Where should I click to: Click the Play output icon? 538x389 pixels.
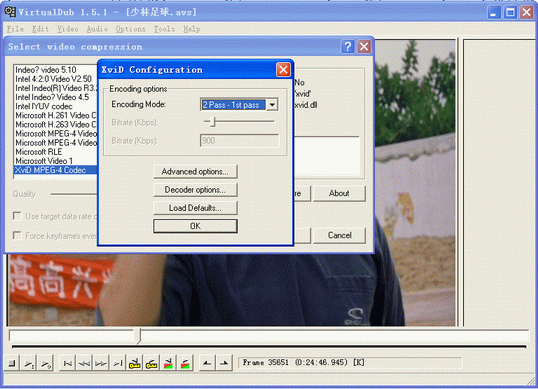(x=45, y=363)
